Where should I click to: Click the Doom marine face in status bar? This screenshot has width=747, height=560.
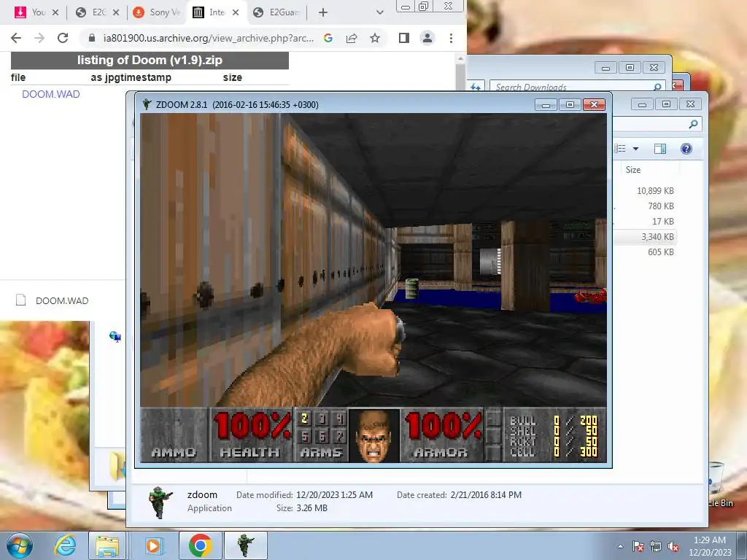pos(374,435)
